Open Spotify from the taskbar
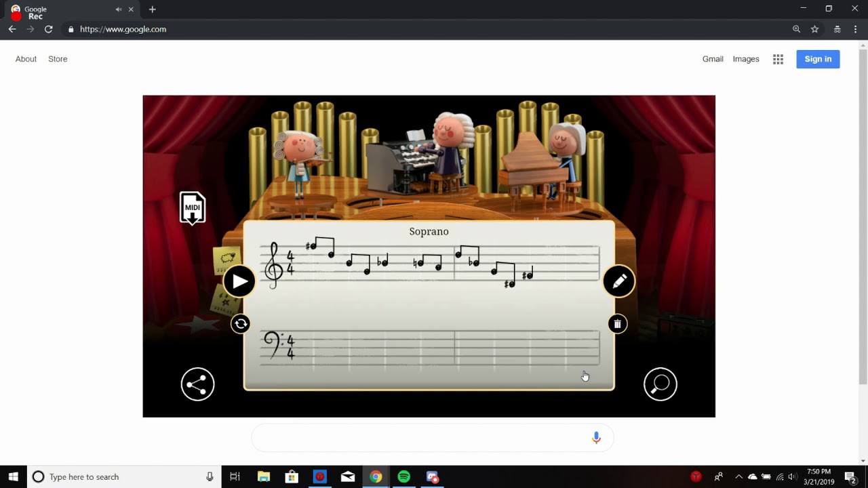Screen dimensions: 868x488 click(x=403, y=476)
